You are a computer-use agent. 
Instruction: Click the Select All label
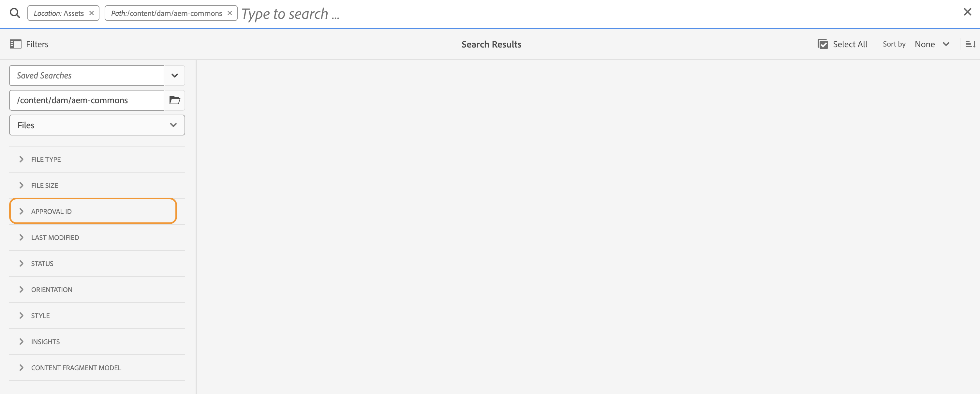(x=850, y=44)
